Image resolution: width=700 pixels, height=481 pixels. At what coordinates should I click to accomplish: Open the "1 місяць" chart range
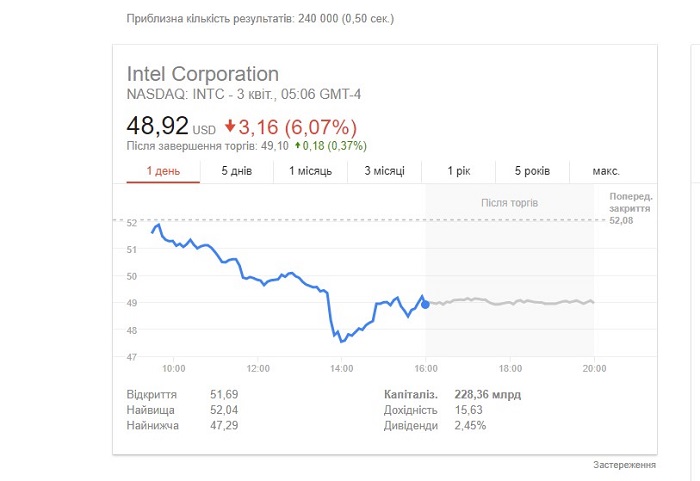[x=310, y=171]
